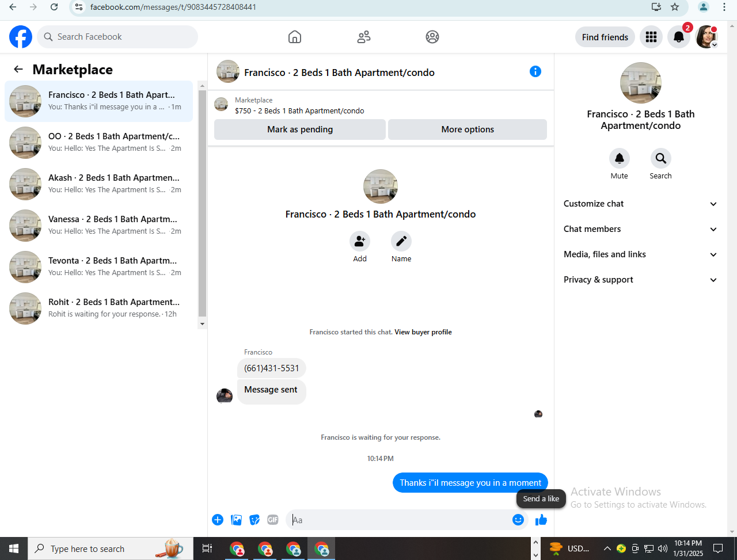Bookmark this page with the star icon

675,7
